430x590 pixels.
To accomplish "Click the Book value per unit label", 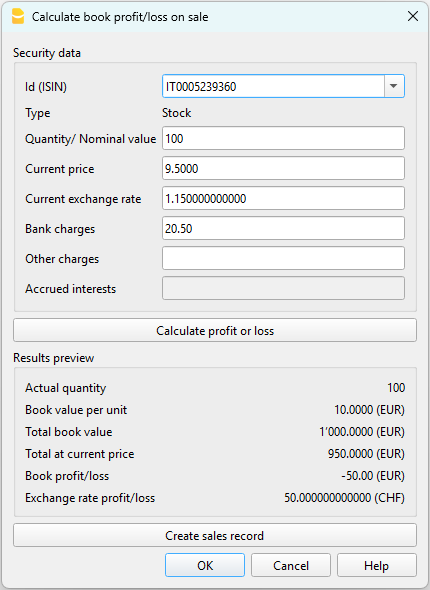I will pos(76,410).
